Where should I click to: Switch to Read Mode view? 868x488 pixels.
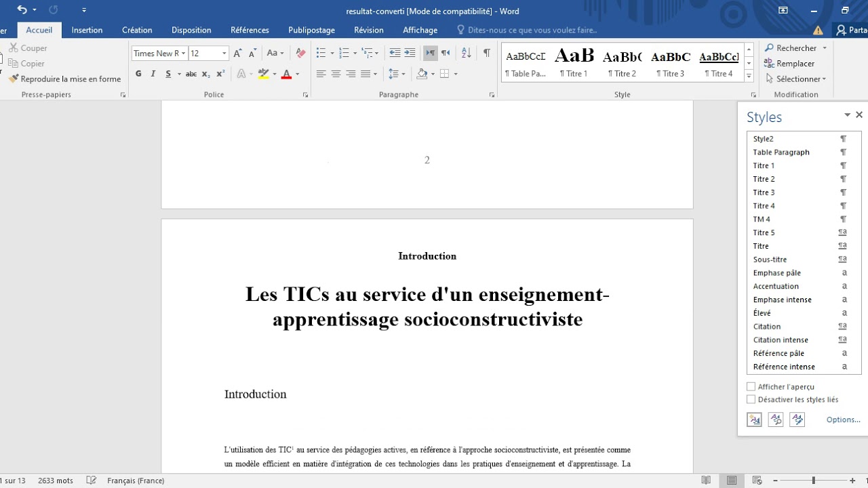tap(706, 481)
